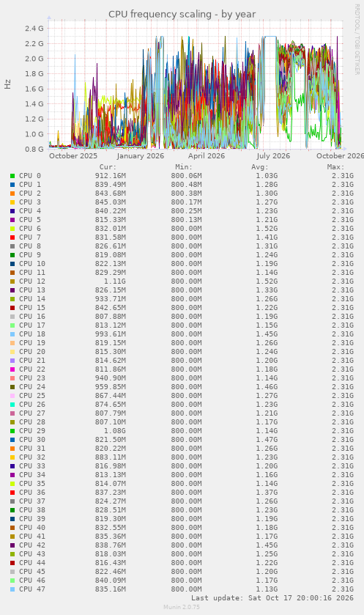
Task: Click the 'CPU 13' legend label
Action: (x=32, y=290)
